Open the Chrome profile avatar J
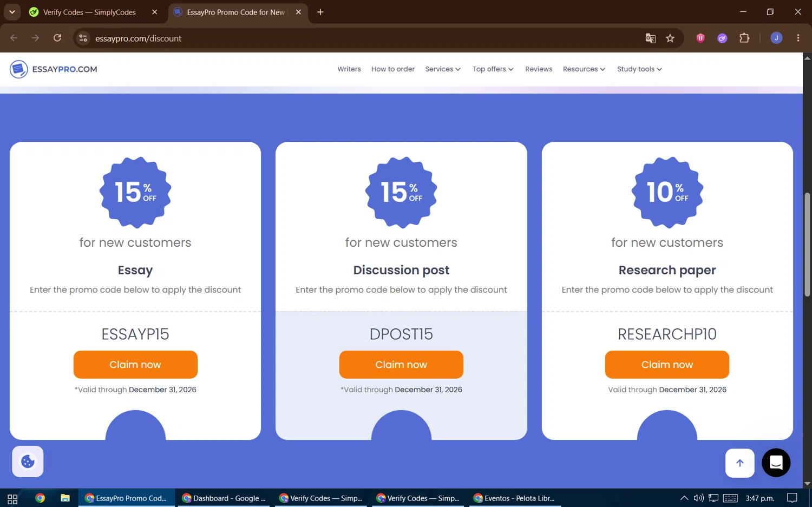 pyautogui.click(x=776, y=38)
